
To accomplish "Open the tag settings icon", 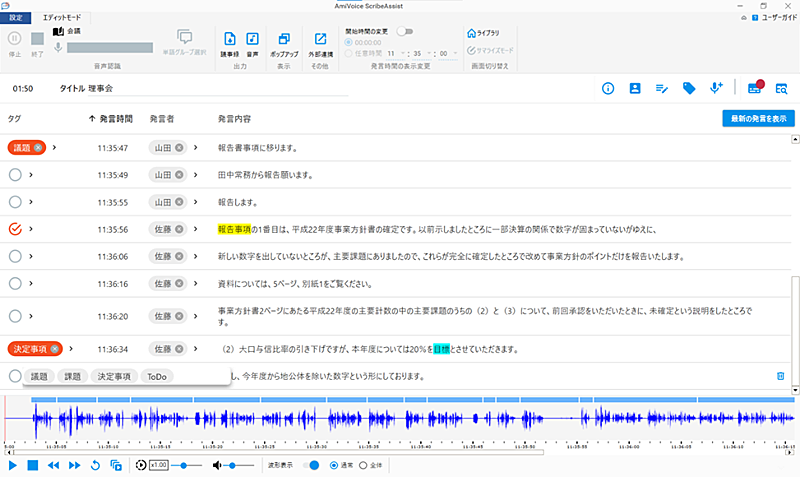I will [x=689, y=89].
